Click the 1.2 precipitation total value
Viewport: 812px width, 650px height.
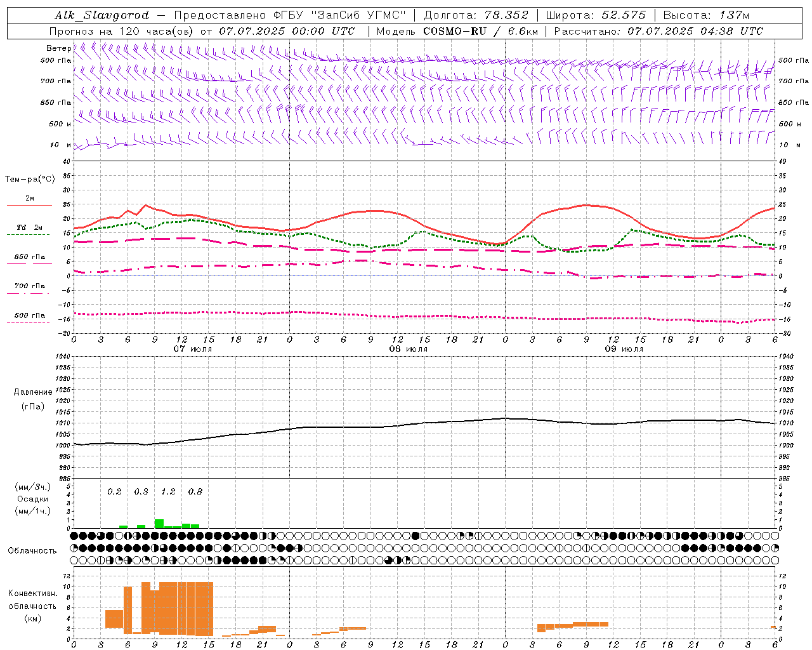tap(168, 492)
